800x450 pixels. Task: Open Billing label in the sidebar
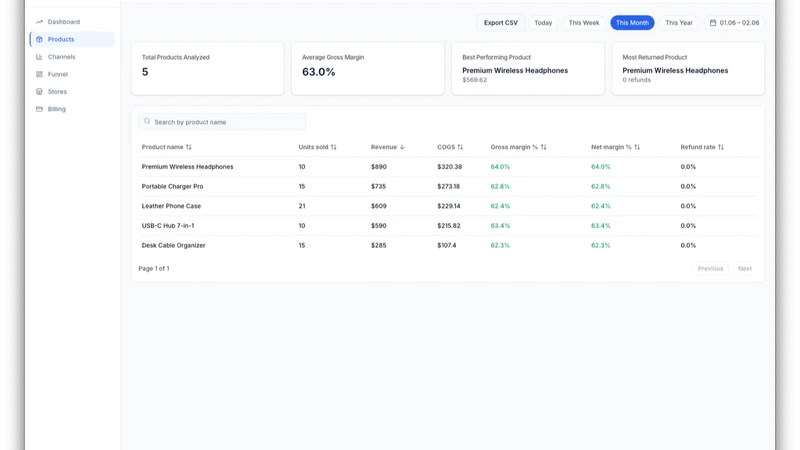click(x=57, y=109)
